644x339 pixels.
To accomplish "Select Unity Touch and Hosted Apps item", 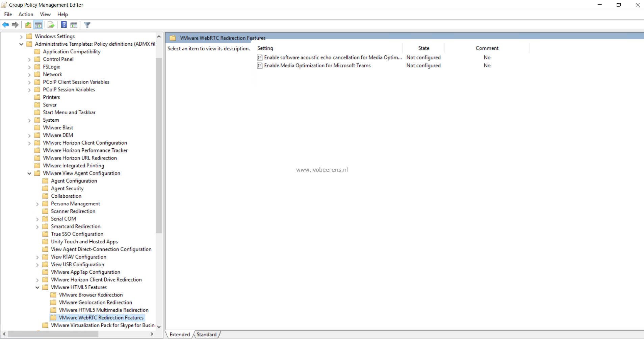I will (x=84, y=242).
